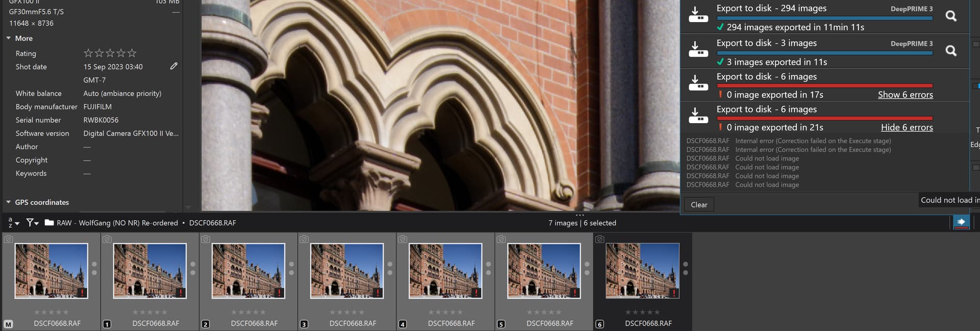Click the M badge on first thumbnail

coord(8,324)
